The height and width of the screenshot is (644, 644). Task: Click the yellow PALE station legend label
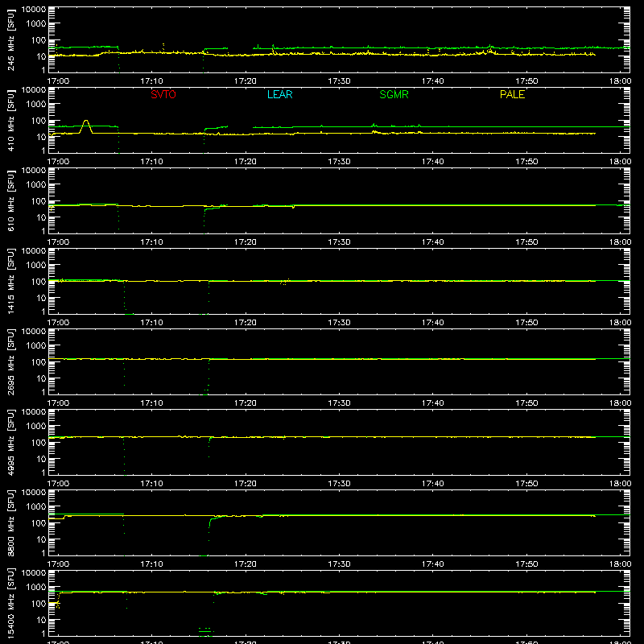pos(512,94)
